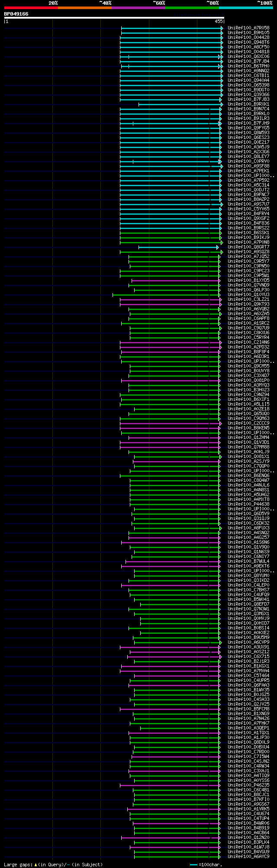Select the UniRef100_A7JQ52 label

[x=248, y=257]
